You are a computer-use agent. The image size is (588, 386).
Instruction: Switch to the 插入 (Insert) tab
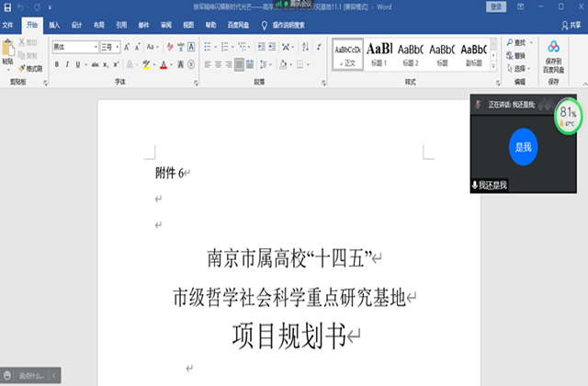(x=54, y=25)
